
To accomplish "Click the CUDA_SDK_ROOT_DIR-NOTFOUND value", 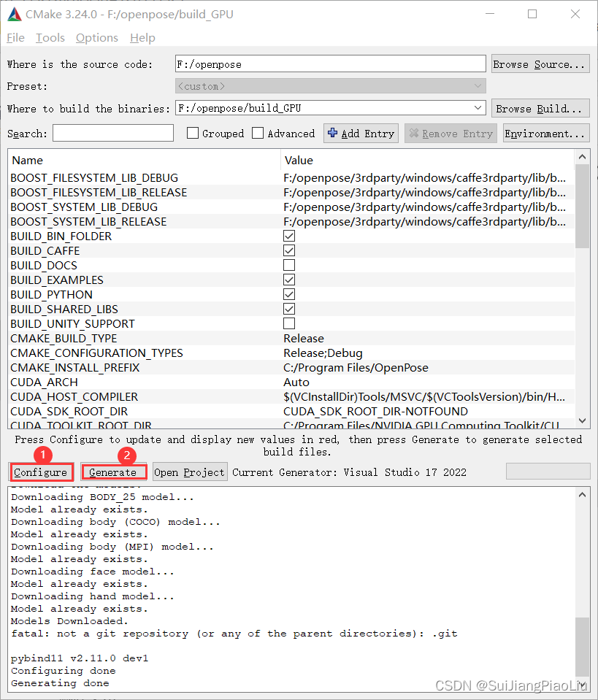I will click(x=375, y=412).
